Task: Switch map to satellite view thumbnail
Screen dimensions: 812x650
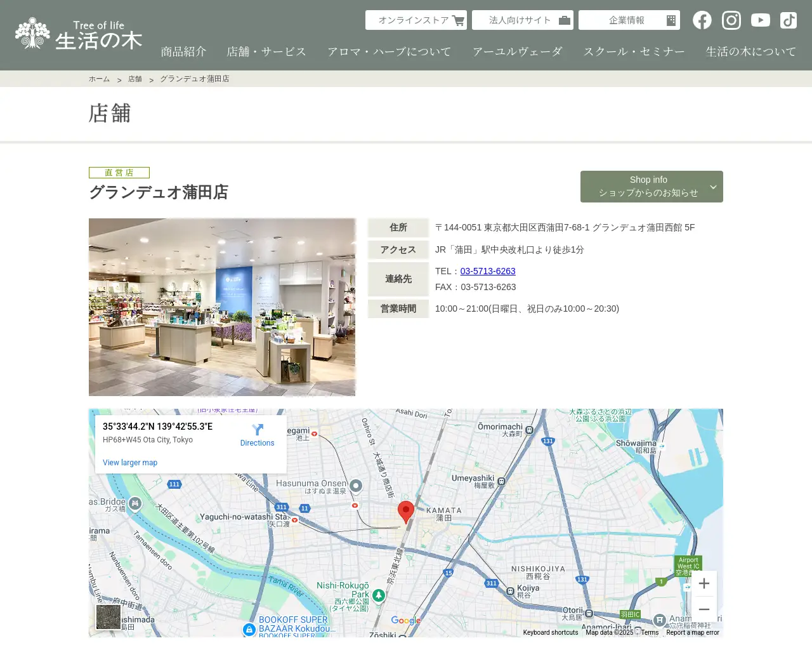Action: pyautogui.click(x=108, y=617)
